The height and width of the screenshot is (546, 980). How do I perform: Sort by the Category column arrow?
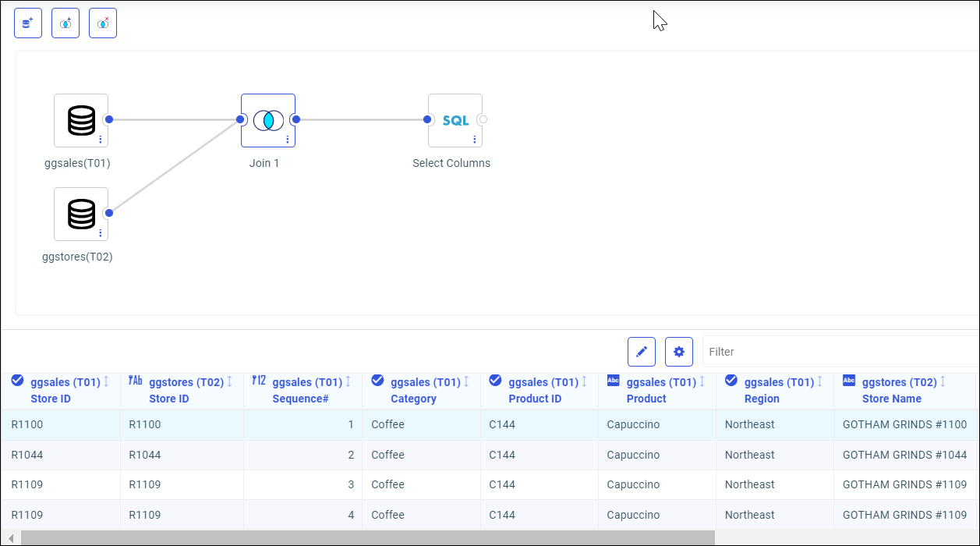pyautogui.click(x=466, y=381)
